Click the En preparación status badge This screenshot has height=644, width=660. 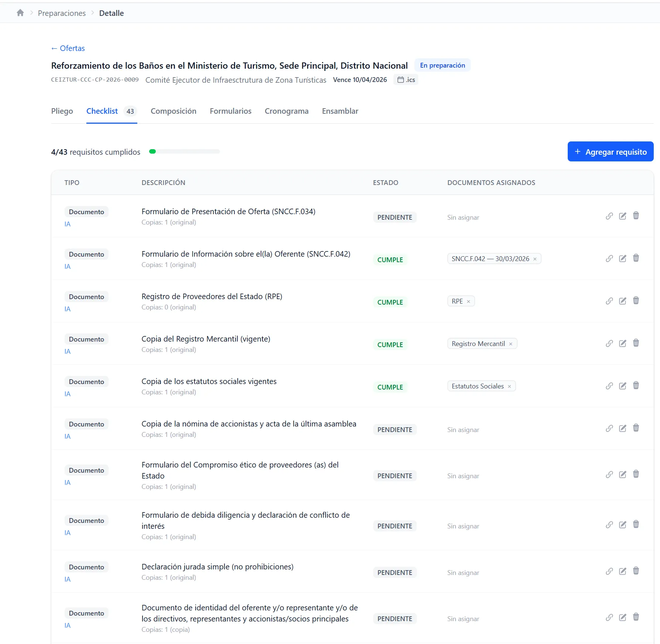(442, 65)
